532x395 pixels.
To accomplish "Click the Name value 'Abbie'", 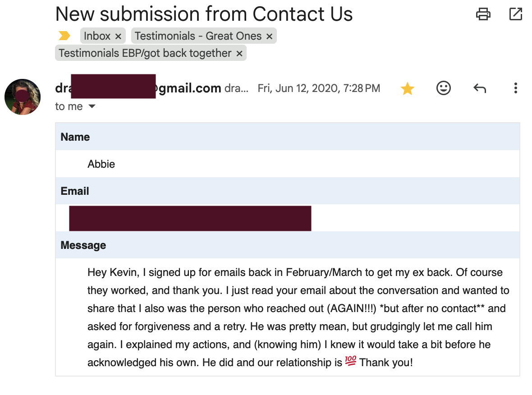I will (101, 164).
